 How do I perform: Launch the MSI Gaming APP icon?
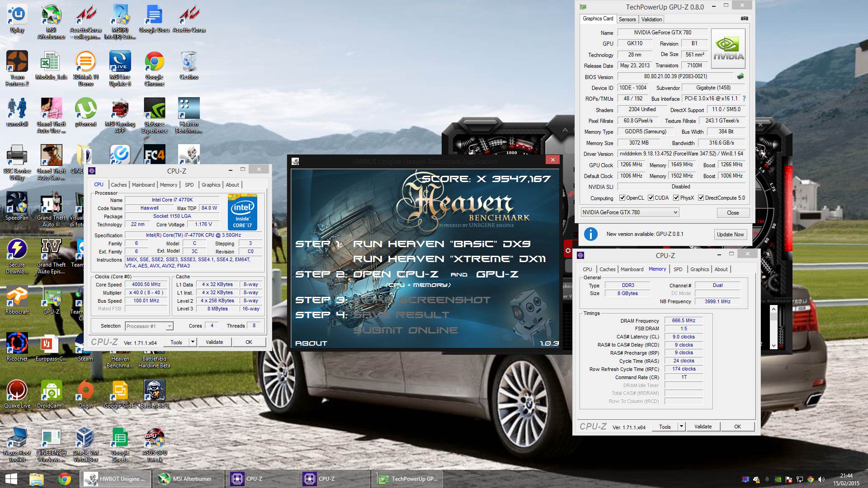120,115
